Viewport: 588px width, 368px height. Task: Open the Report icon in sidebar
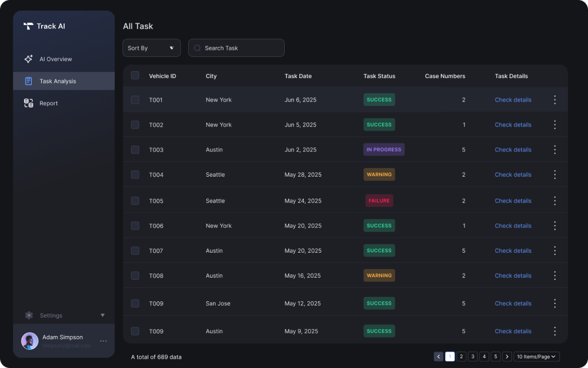pyautogui.click(x=28, y=103)
